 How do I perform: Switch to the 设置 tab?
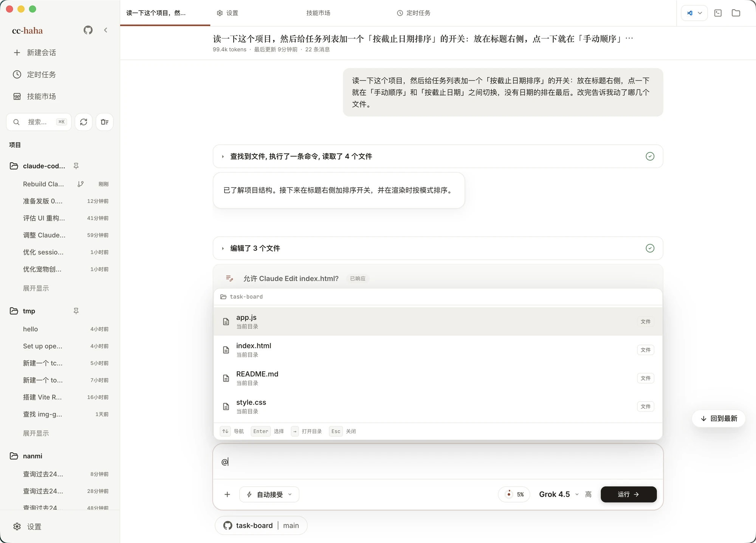[x=228, y=13]
